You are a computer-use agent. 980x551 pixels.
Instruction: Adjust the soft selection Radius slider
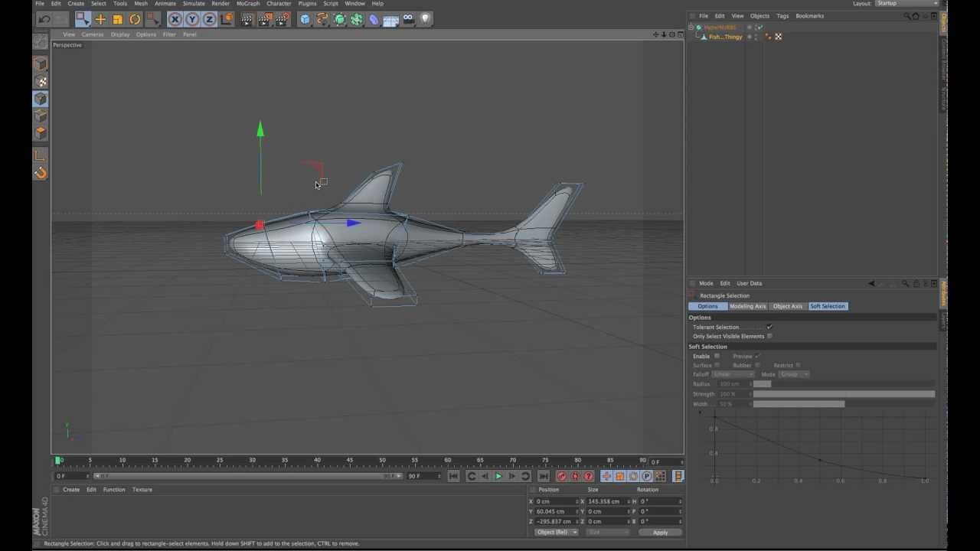[x=844, y=384]
